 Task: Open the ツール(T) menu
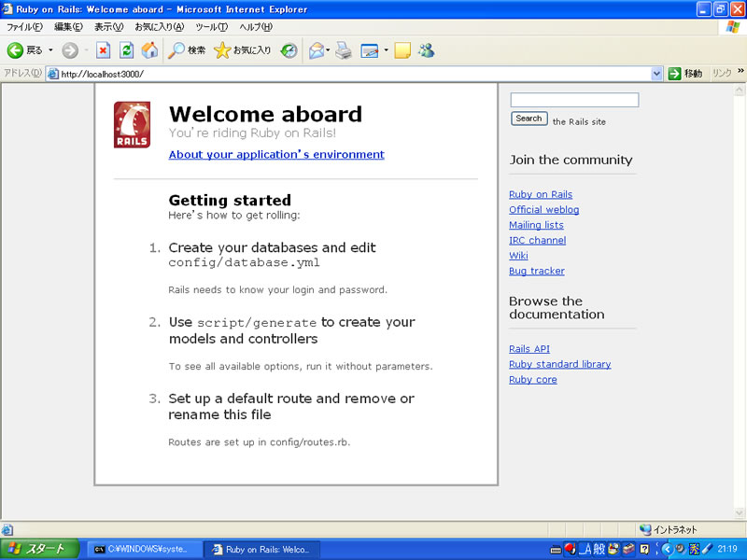212,27
